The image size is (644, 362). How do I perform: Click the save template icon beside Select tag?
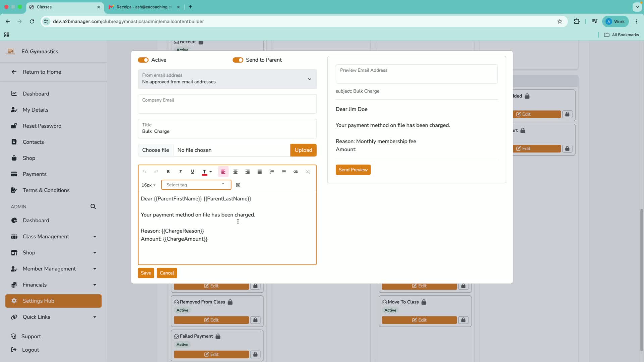click(238, 185)
